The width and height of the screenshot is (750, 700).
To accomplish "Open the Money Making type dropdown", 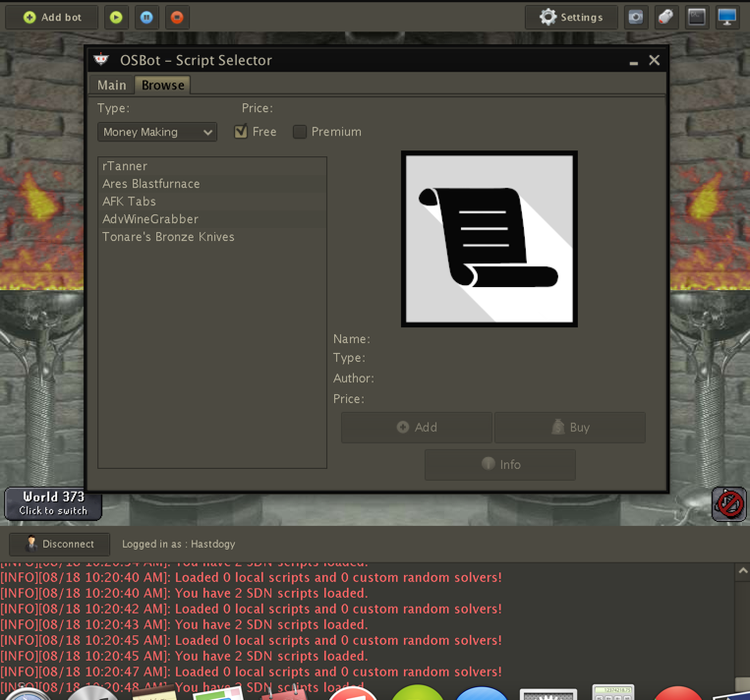I will pyautogui.click(x=157, y=132).
